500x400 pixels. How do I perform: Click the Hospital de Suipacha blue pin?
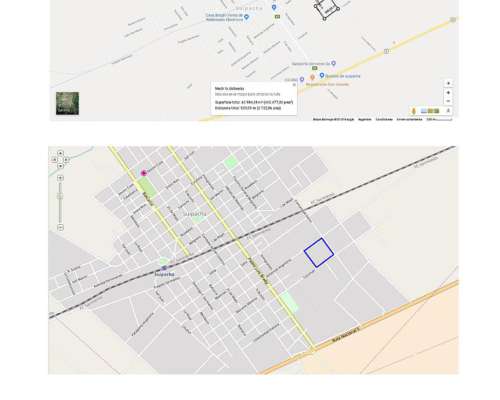point(322,76)
